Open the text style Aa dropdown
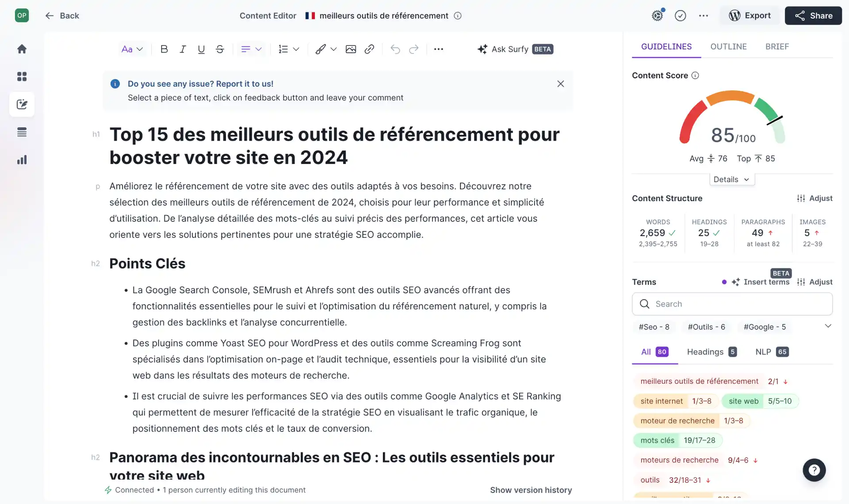The width and height of the screenshot is (849, 504). pyautogui.click(x=132, y=49)
